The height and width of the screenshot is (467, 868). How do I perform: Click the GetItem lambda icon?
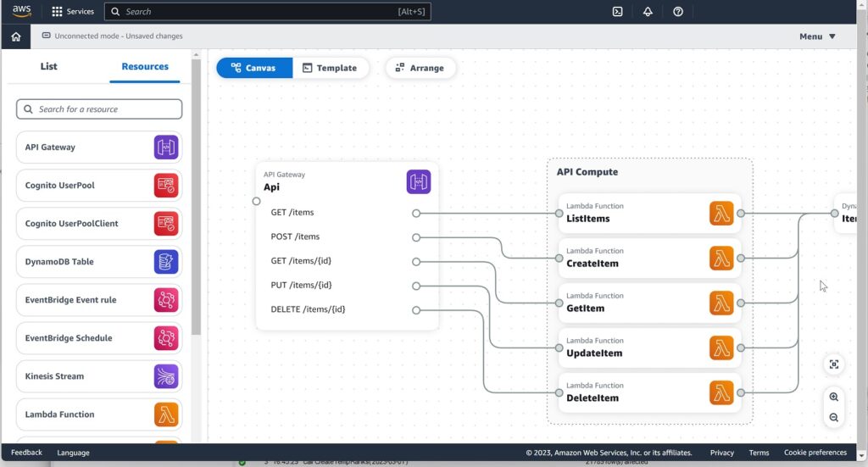[721, 303]
